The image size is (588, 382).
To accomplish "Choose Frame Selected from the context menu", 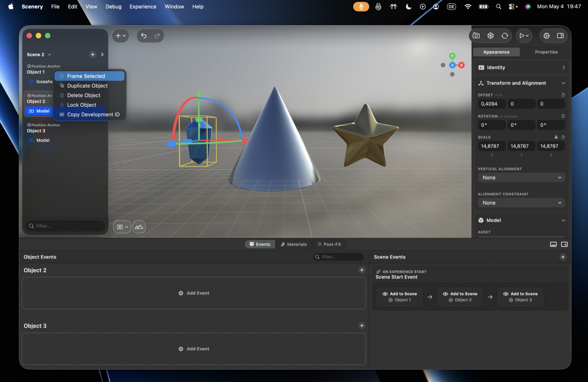I will [89, 76].
